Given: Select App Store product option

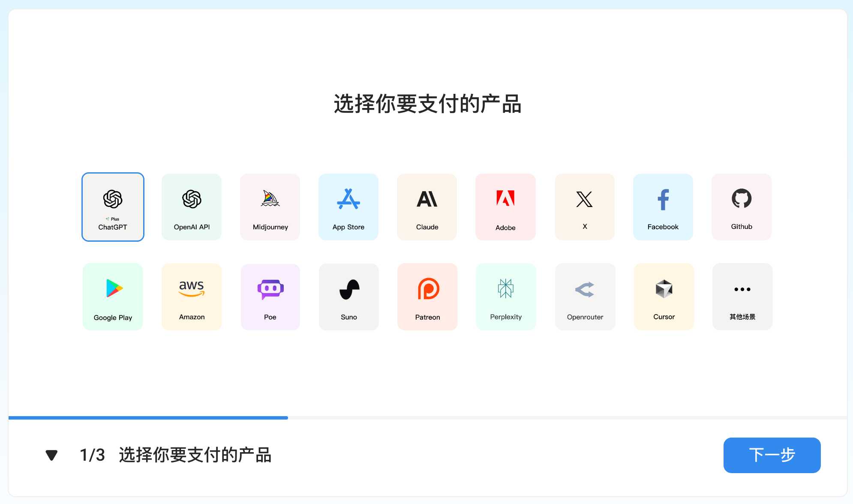Looking at the screenshot, I should tap(348, 207).
